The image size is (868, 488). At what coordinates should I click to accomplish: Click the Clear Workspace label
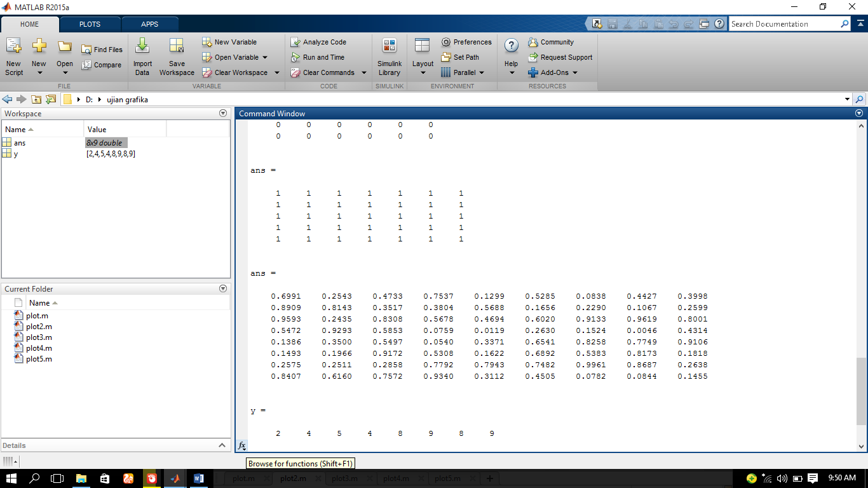point(241,72)
